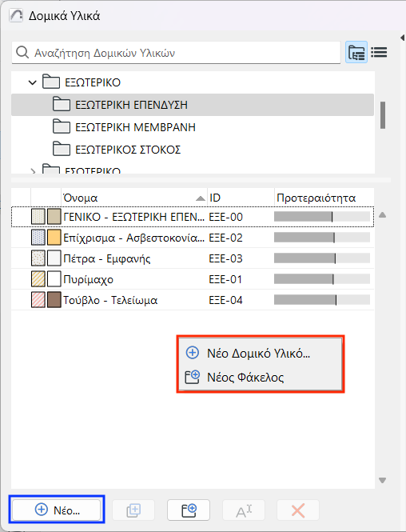Click the ΕΞΩΤΕΡΙΚΟ folder icon
This screenshot has height=532, width=406.
click(x=51, y=82)
